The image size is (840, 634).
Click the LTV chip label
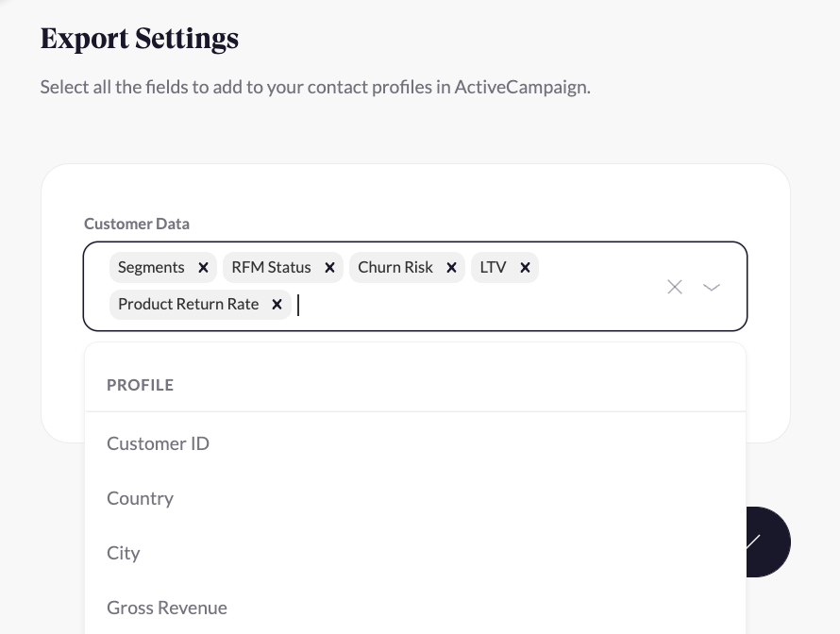(493, 268)
